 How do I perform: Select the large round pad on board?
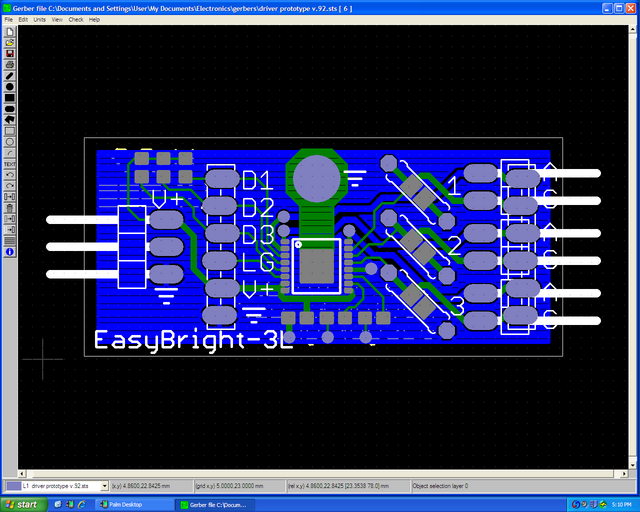pyautogui.click(x=316, y=178)
